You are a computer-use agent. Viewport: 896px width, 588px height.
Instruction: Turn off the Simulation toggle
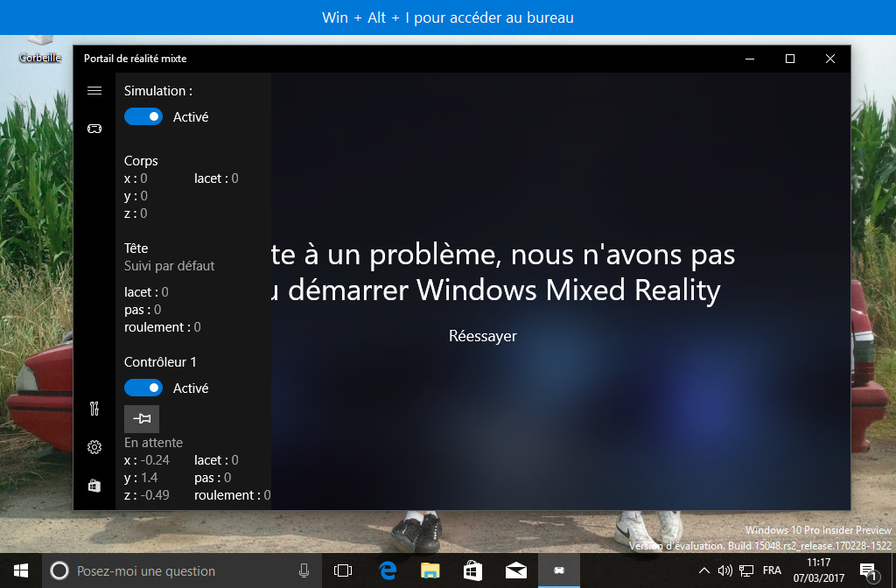[x=143, y=116]
